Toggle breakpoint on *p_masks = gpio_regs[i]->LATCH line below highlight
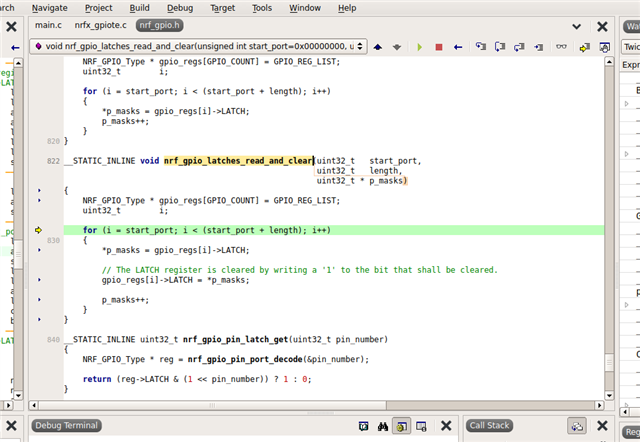Viewport: 640px width, 442px height. 39,250
